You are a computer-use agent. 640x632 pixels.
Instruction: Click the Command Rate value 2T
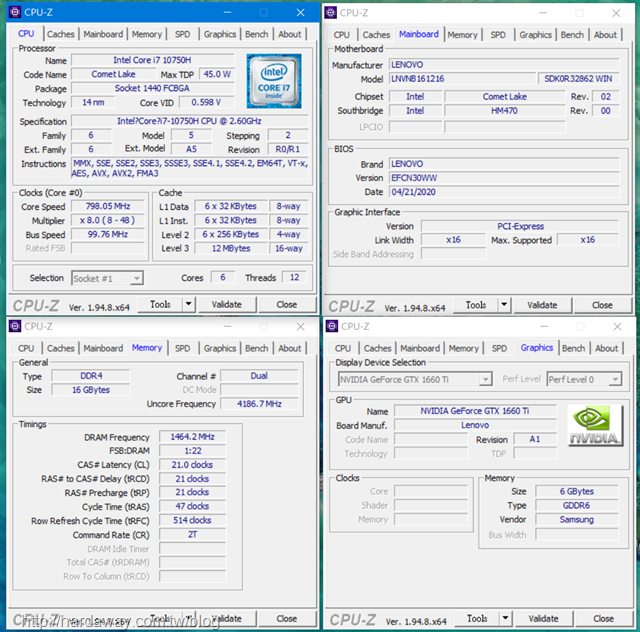192,534
